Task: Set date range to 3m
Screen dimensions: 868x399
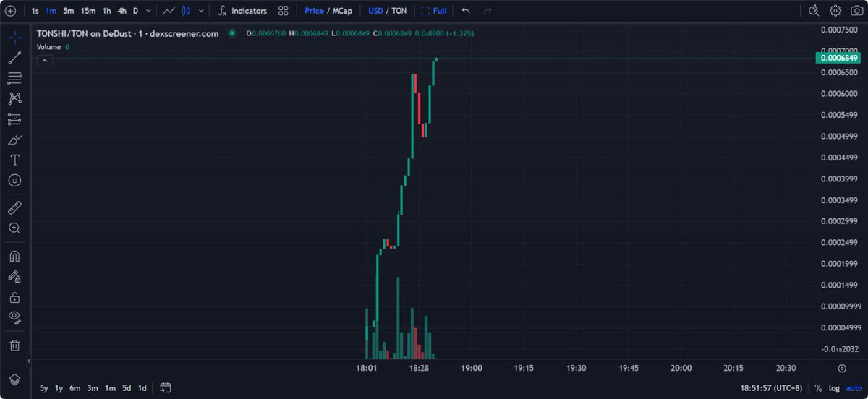Action: tap(93, 388)
